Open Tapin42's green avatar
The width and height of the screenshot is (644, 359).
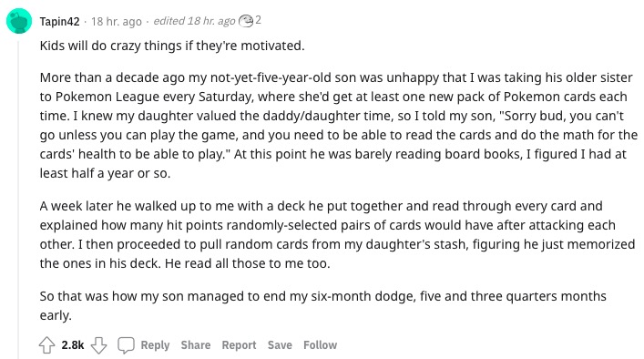[x=19, y=21]
